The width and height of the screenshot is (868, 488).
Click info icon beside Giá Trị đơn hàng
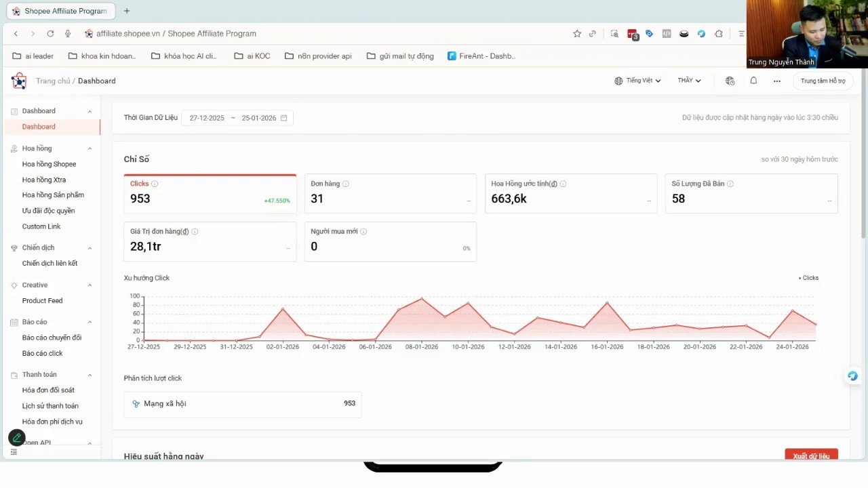[195, 232]
